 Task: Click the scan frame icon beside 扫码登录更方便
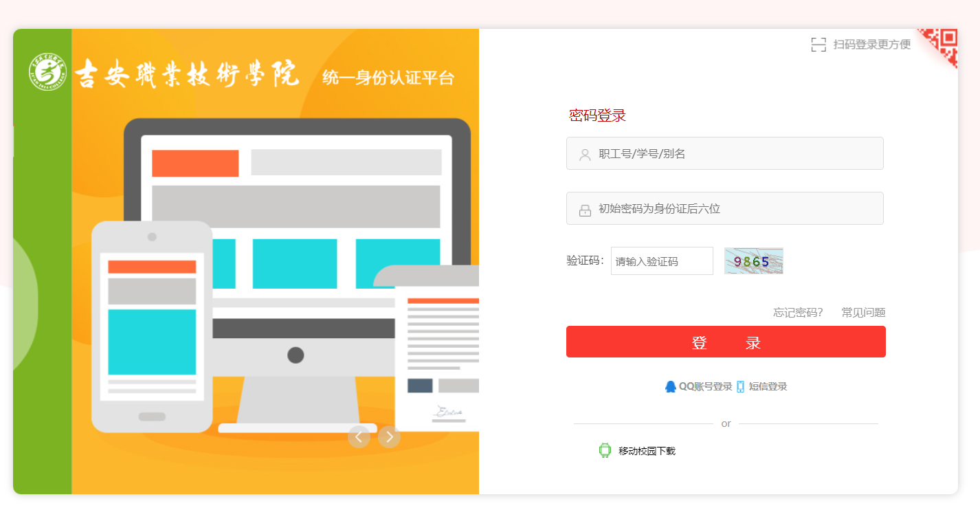pos(818,45)
